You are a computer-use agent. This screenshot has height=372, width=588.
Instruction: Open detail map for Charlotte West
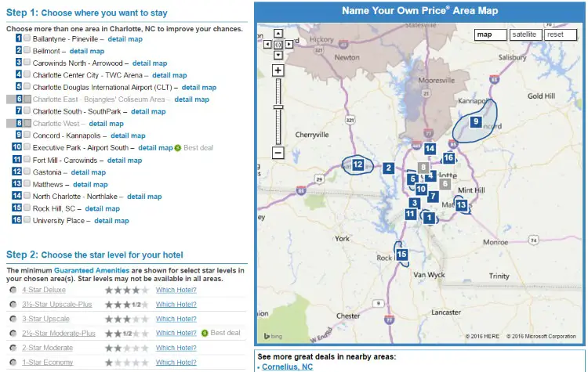[x=107, y=124]
